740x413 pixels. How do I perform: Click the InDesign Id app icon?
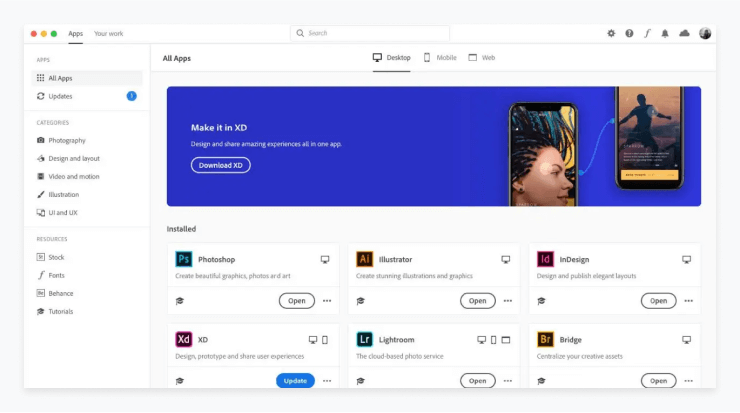pos(545,259)
